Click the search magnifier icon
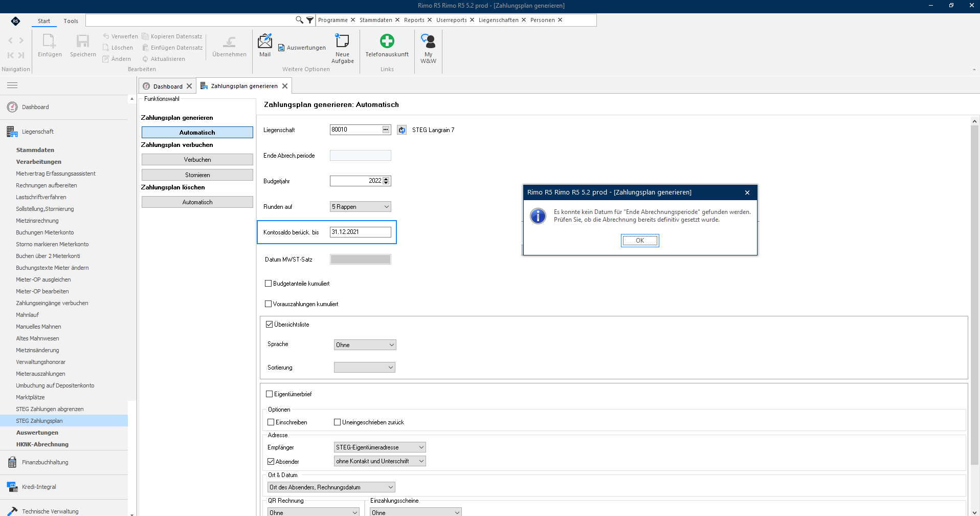This screenshot has height=516, width=980. coord(299,20)
